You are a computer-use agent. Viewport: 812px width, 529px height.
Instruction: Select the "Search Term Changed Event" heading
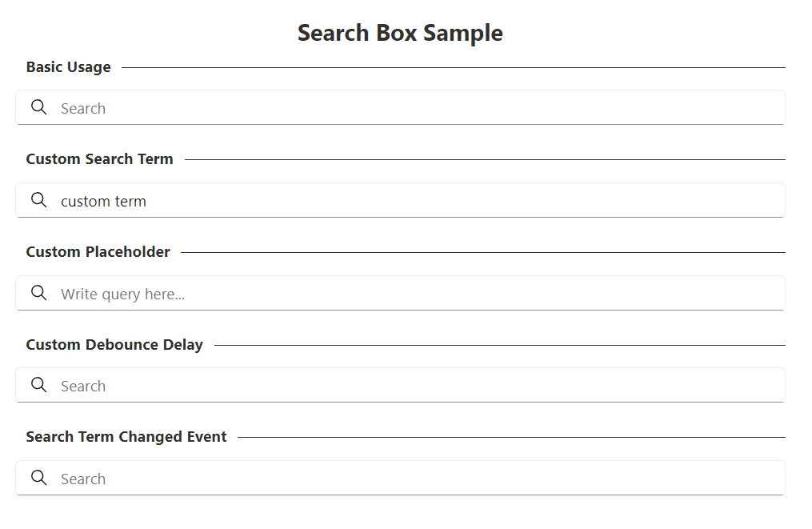tap(126, 437)
